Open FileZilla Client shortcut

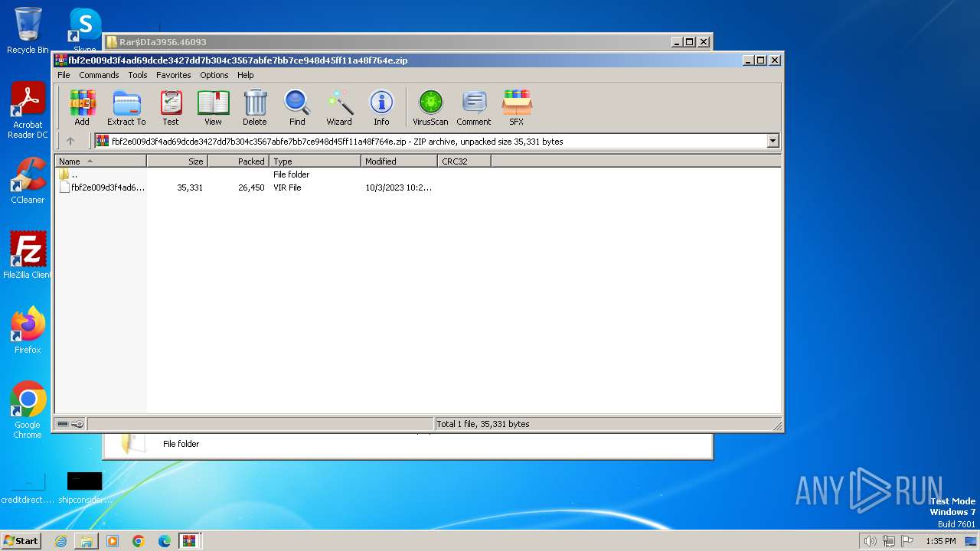(28, 255)
